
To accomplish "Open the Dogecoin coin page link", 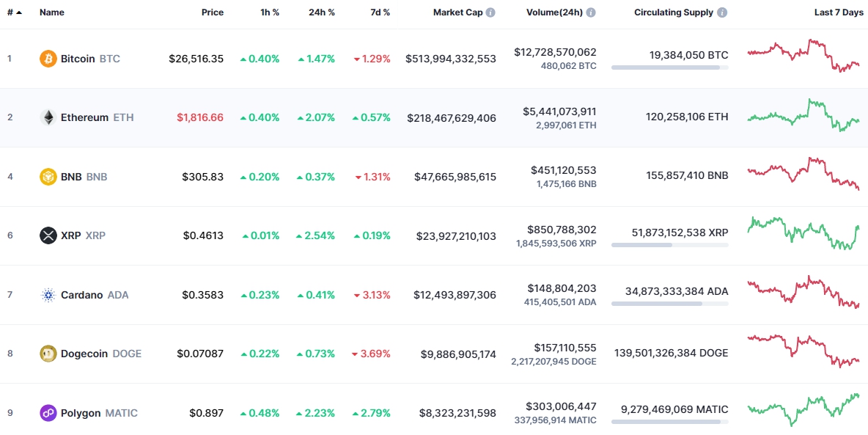I will tap(101, 354).
